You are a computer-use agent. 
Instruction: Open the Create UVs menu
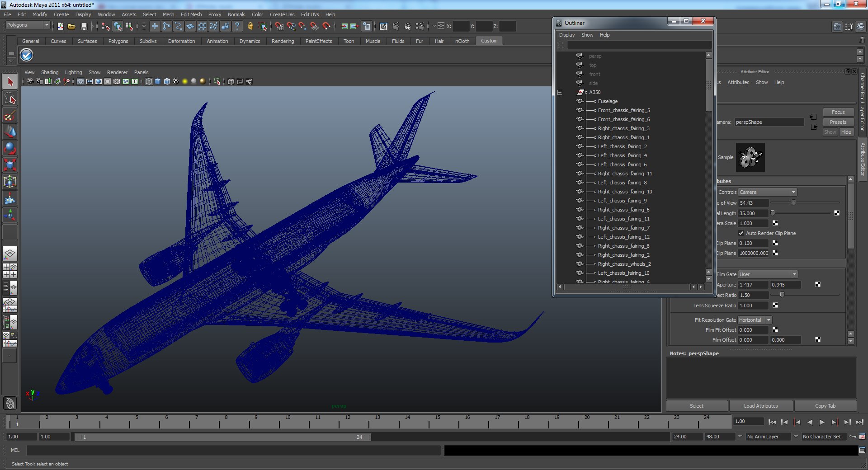(282, 14)
